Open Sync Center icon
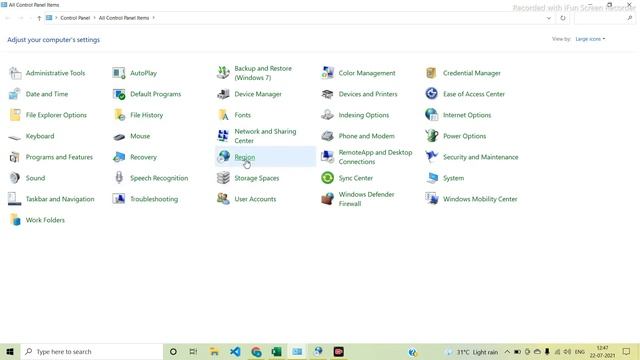The height and width of the screenshot is (360, 640). (328, 178)
